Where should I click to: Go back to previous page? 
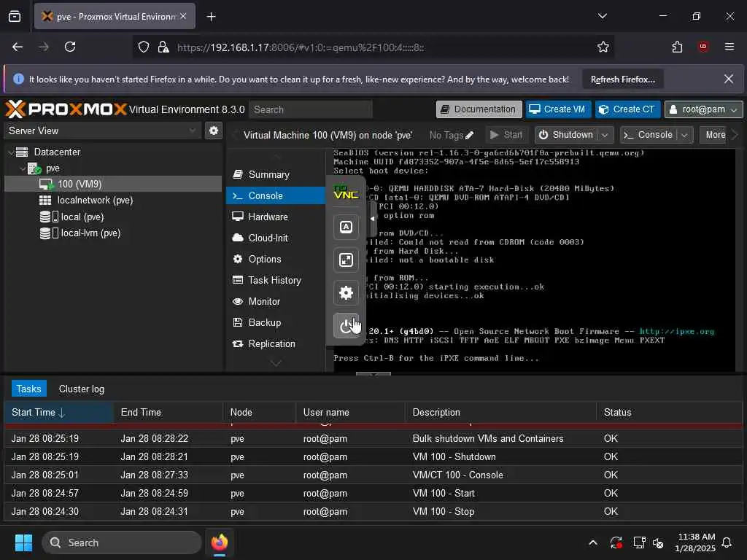point(18,47)
